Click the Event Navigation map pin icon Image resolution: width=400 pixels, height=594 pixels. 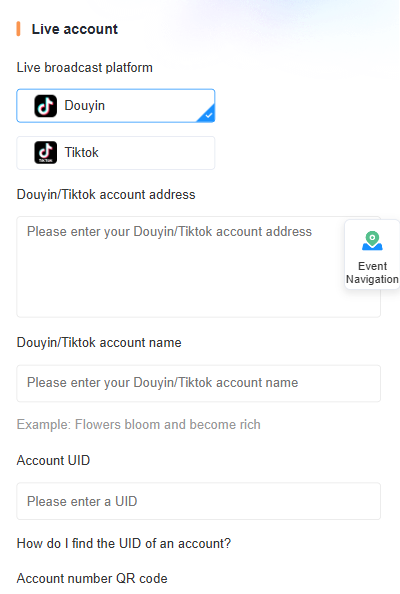pos(372,241)
